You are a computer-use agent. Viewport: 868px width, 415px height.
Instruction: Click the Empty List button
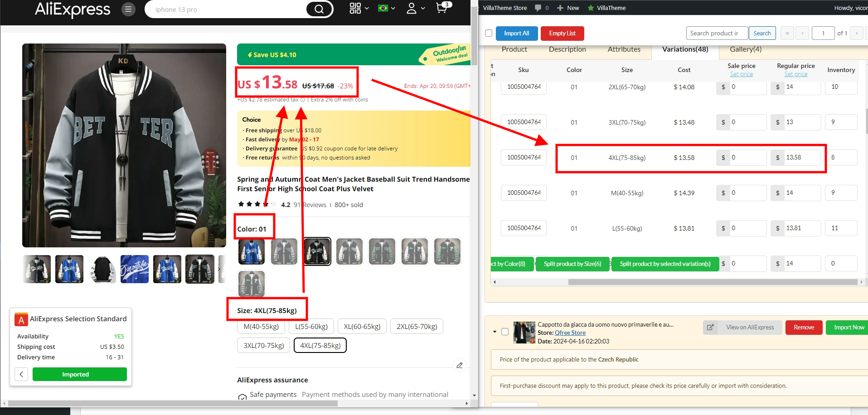click(x=562, y=33)
